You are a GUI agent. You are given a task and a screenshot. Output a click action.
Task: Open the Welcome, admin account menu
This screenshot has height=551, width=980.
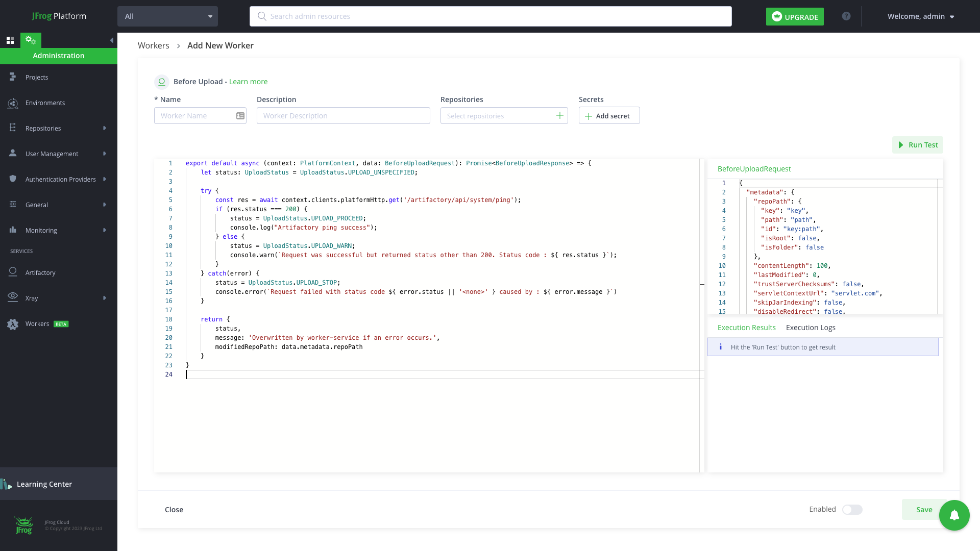[x=921, y=16]
